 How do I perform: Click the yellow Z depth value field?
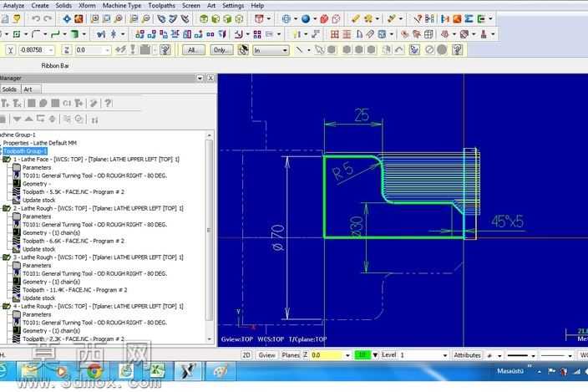pos(327,355)
